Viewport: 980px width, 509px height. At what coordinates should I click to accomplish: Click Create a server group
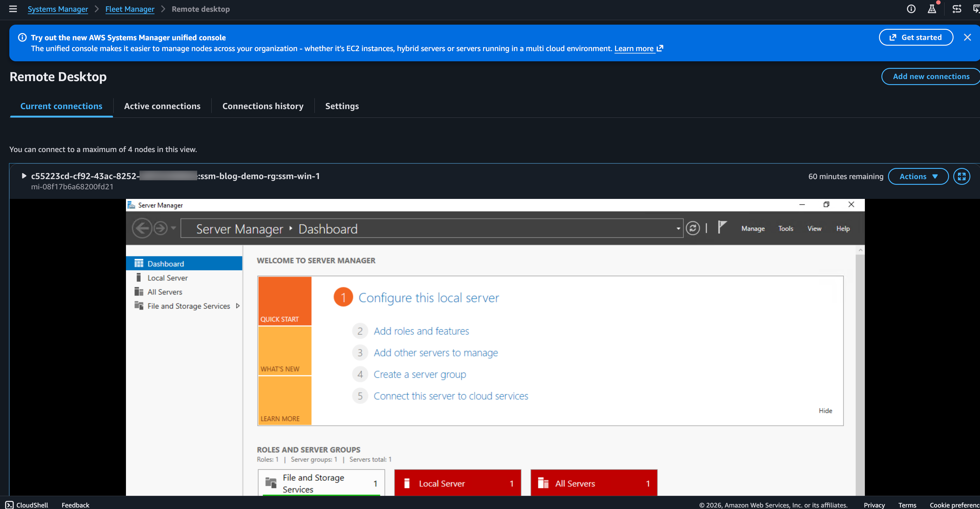[420, 374]
